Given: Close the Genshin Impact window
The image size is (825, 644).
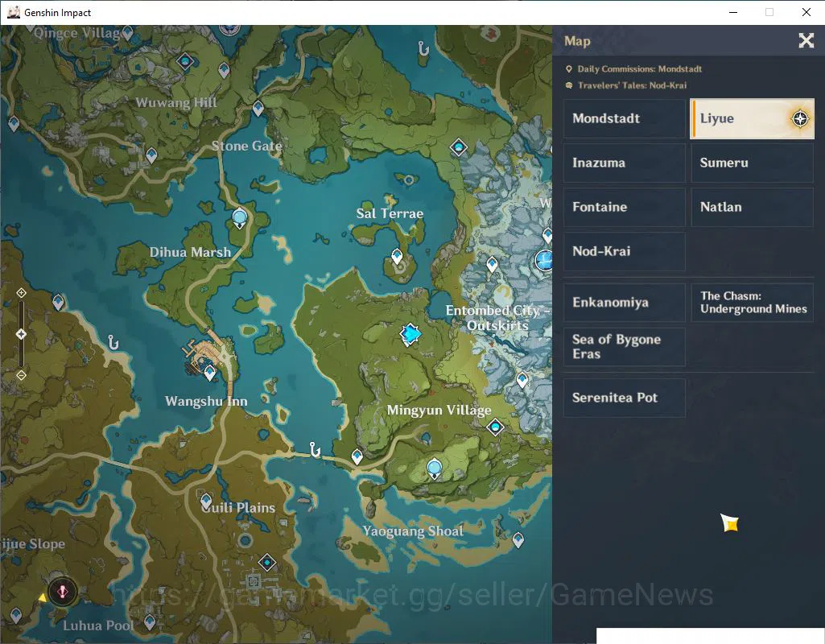Looking at the screenshot, I should tap(806, 12).
